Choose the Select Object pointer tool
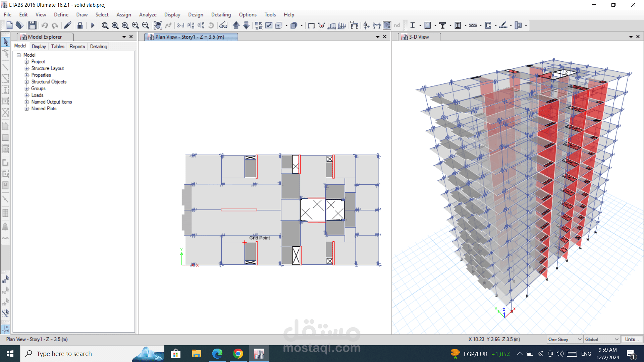This screenshot has width=644, height=362. point(5,42)
